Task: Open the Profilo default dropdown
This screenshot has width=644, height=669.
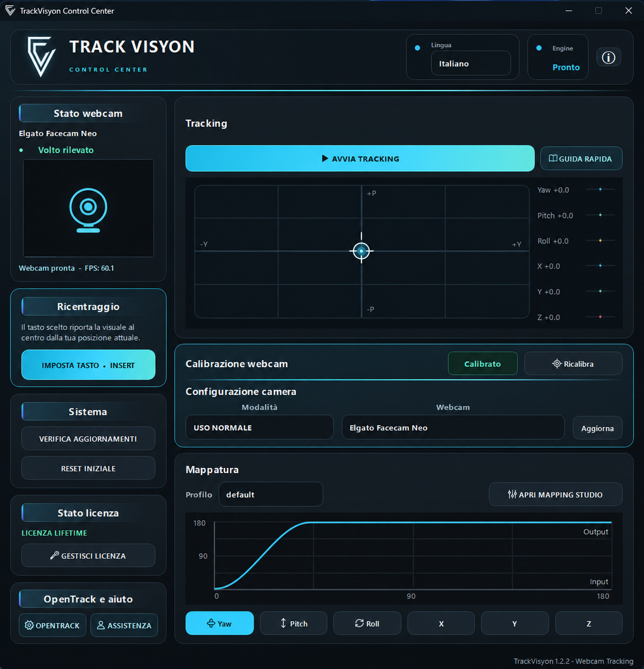Action: click(271, 494)
